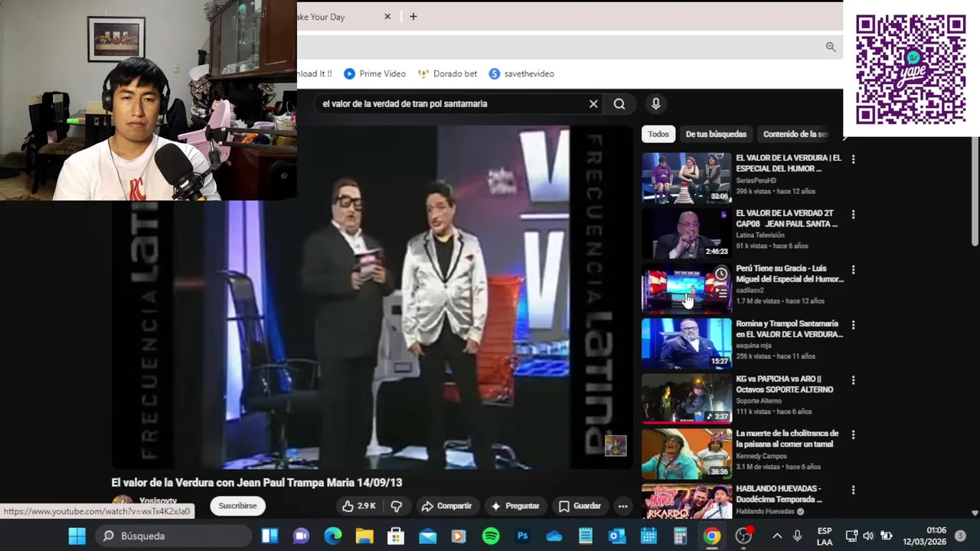Viewport: 980px width, 551px height.
Task: Open 'HABLANDO HUEVADAS - Duodécima Temporada' video
Action: pyautogui.click(x=687, y=500)
